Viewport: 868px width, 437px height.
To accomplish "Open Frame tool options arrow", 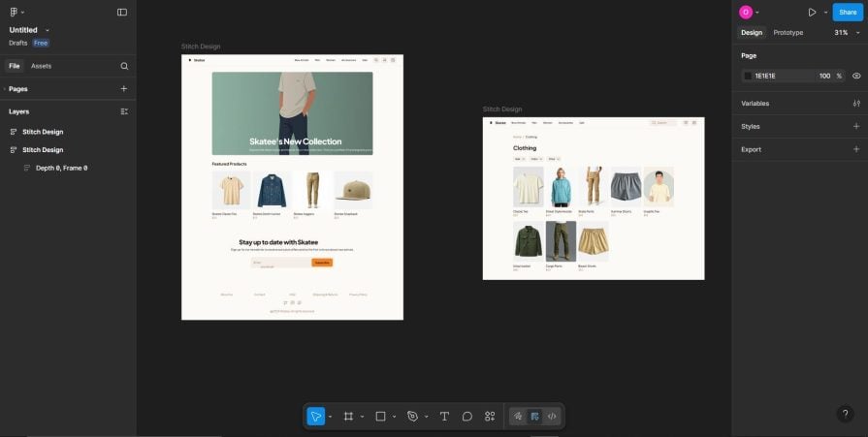I will (362, 416).
